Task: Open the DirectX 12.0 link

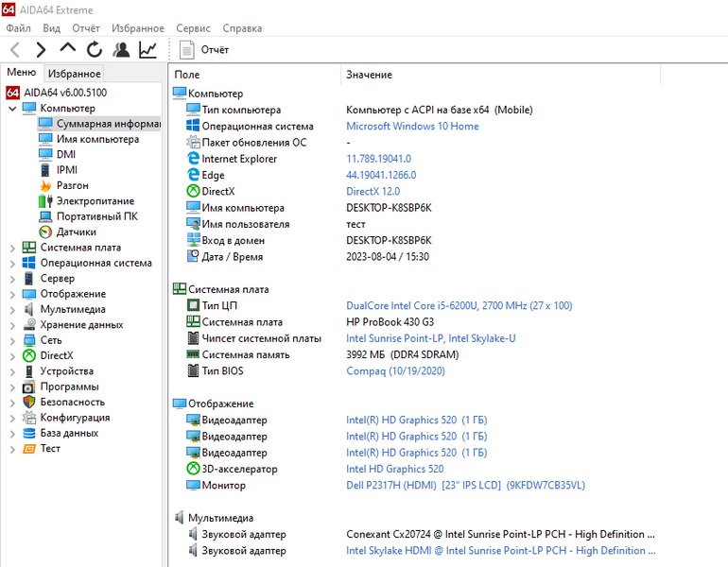Action: pyautogui.click(x=373, y=191)
